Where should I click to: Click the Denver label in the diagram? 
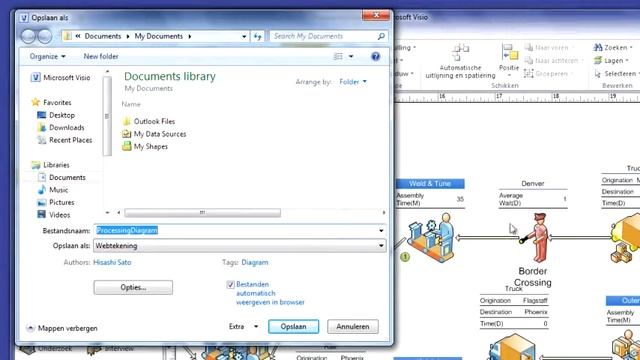pyautogui.click(x=533, y=184)
